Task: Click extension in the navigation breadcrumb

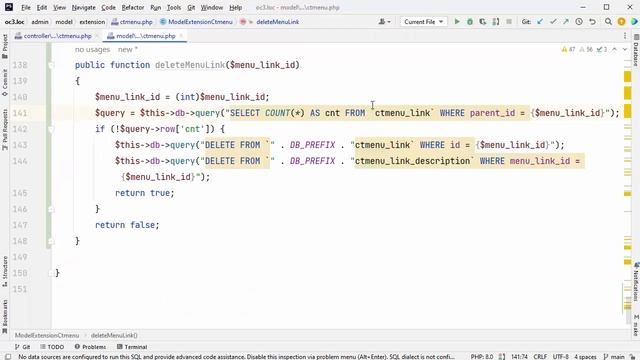Action: pyautogui.click(x=92, y=22)
